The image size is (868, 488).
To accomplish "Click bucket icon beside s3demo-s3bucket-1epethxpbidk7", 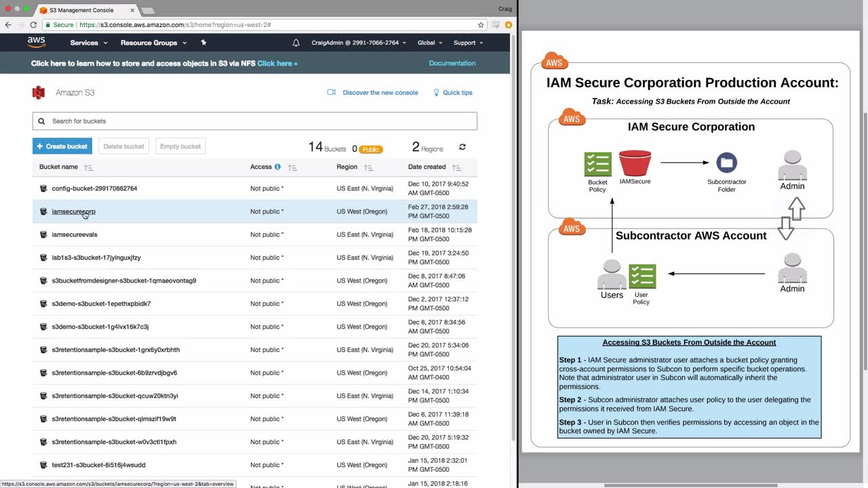I will point(43,304).
